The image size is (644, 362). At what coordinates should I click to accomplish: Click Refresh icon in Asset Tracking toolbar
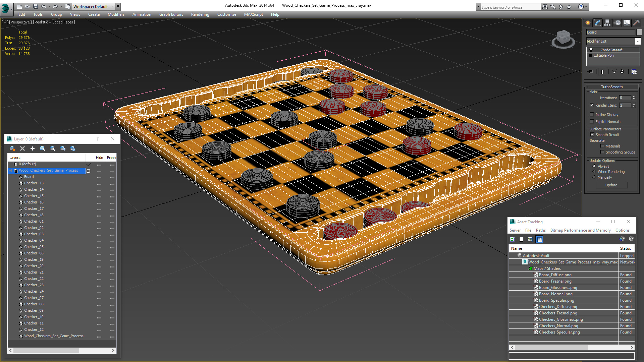[512, 239]
